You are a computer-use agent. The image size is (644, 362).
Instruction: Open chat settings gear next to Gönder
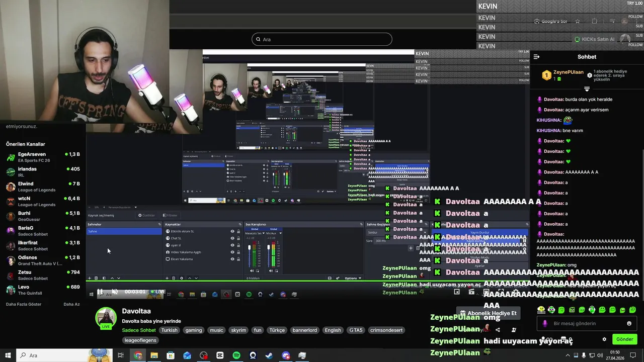(x=604, y=339)
